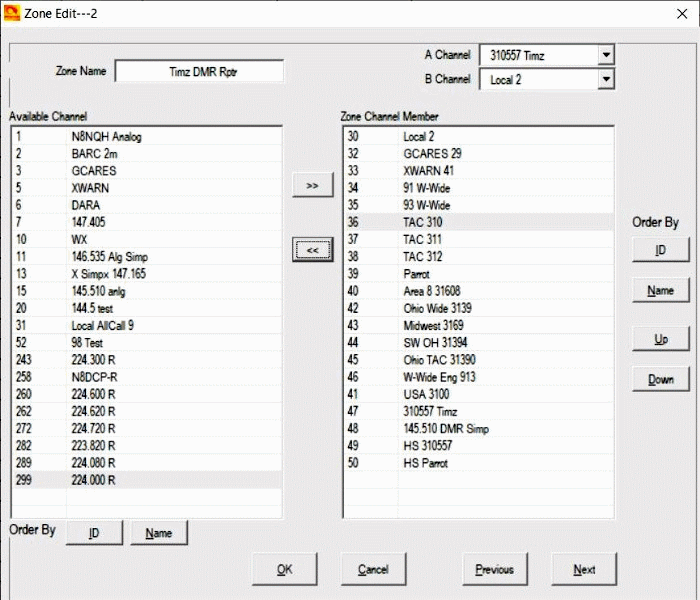Open the A Channel dropdown
The height and width of the screenshot is (600, 700).
pyautogui.click(x=606, y=55)
